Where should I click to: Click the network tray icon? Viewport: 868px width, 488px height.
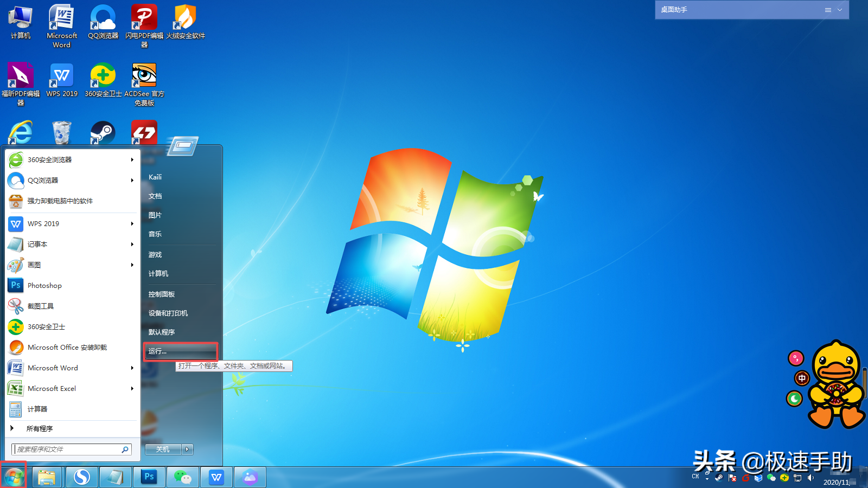coord(797,478)
